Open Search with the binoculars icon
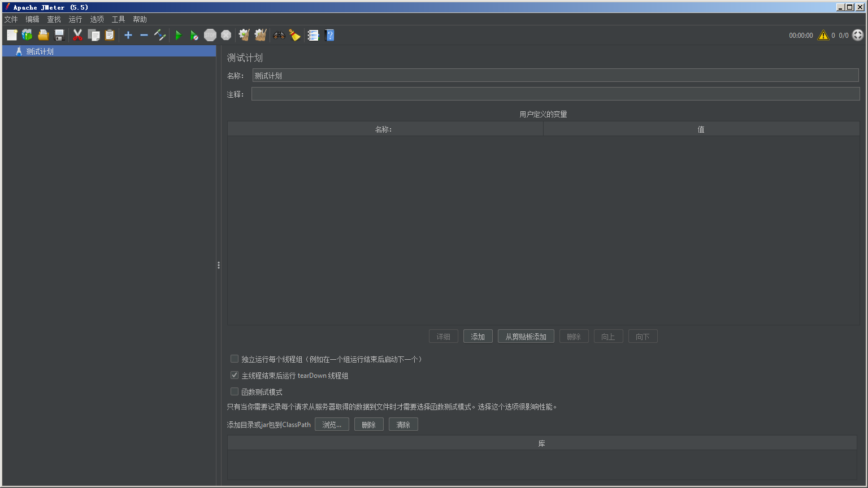This screenshot has height=488, width=868. [x=279, y=35]
